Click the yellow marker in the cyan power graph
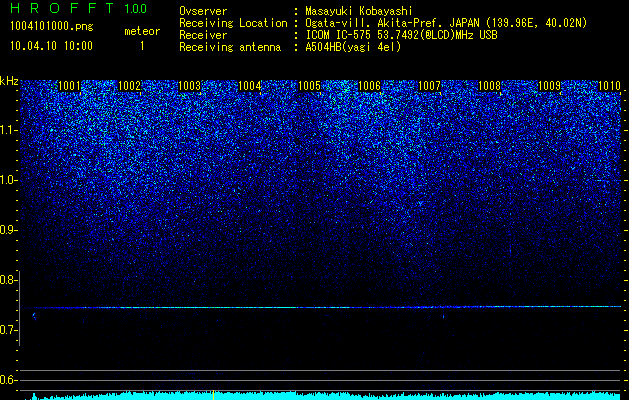Image resolution: width=629 pixels, height=400 pixels. coord(213,395)
